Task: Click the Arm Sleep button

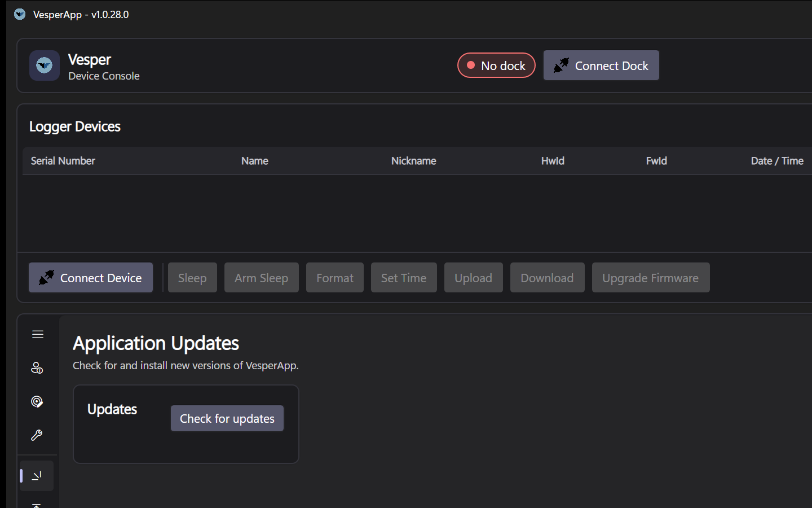Action: click(x=262, y=278)
